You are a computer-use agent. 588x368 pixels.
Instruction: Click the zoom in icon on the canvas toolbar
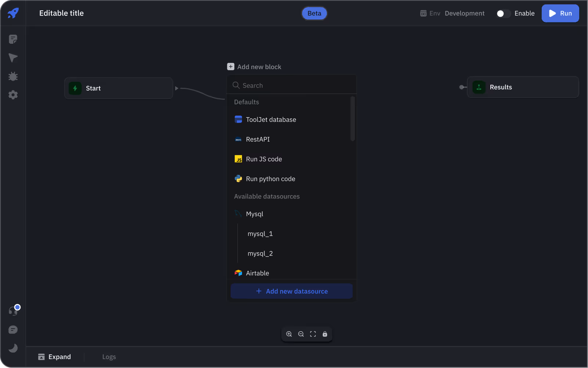289,334
